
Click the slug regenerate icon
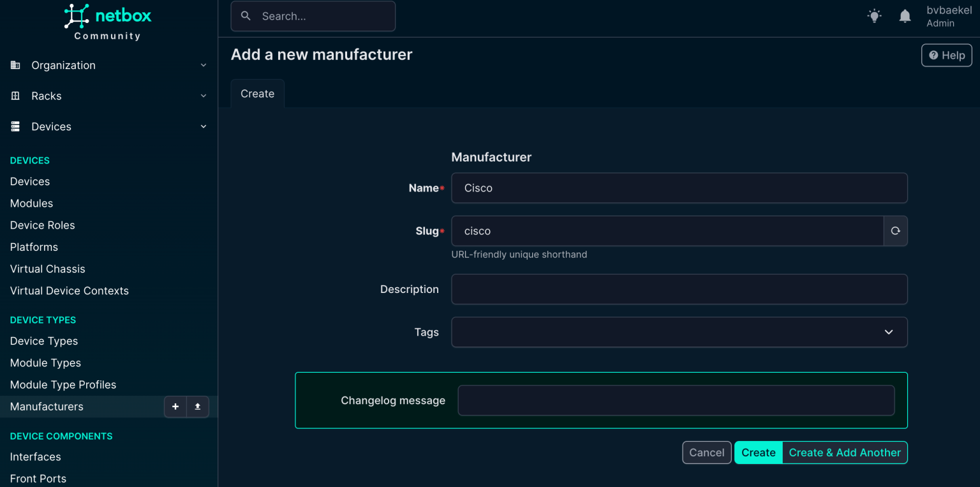point(895,231)
